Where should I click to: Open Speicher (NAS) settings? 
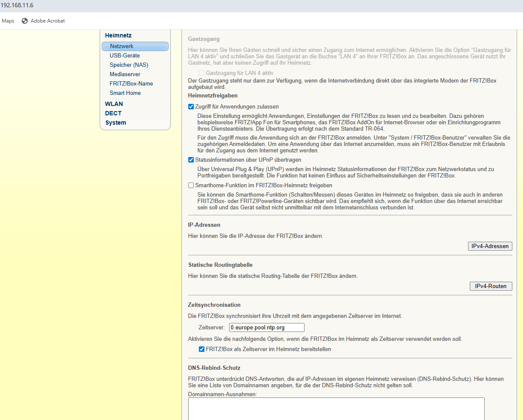(129, 65)
